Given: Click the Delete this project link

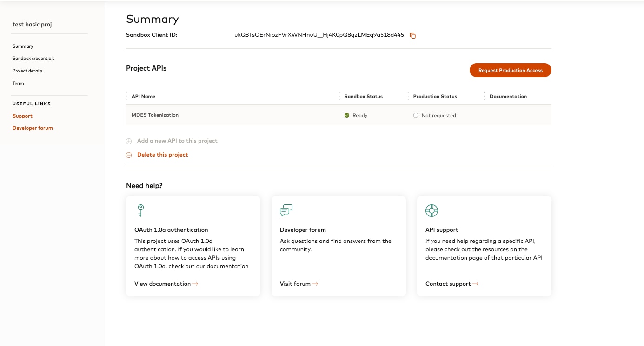Looking at the screenshot, I should click(x=162, y=155).
